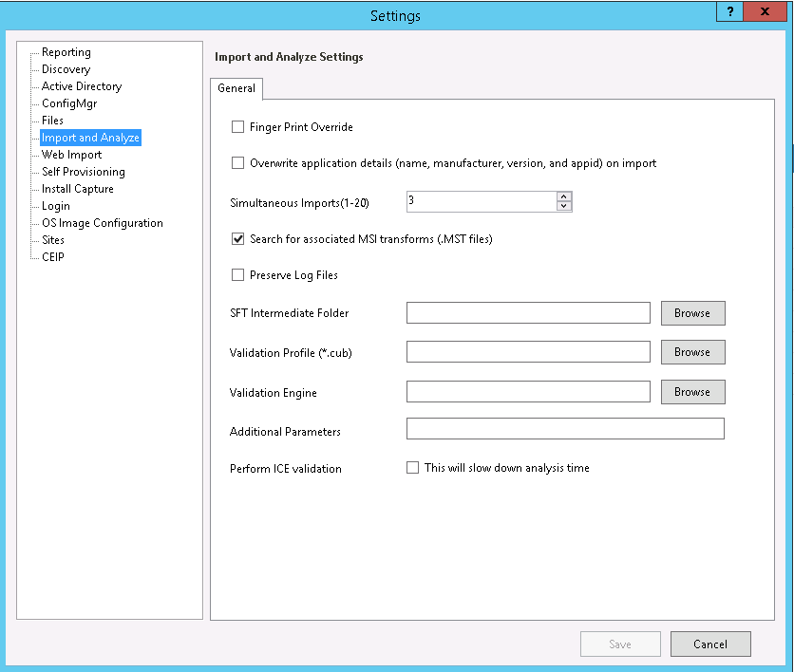Open the Web Import settings page
This screenshot has width=794, height=672.
click(71, 155)
